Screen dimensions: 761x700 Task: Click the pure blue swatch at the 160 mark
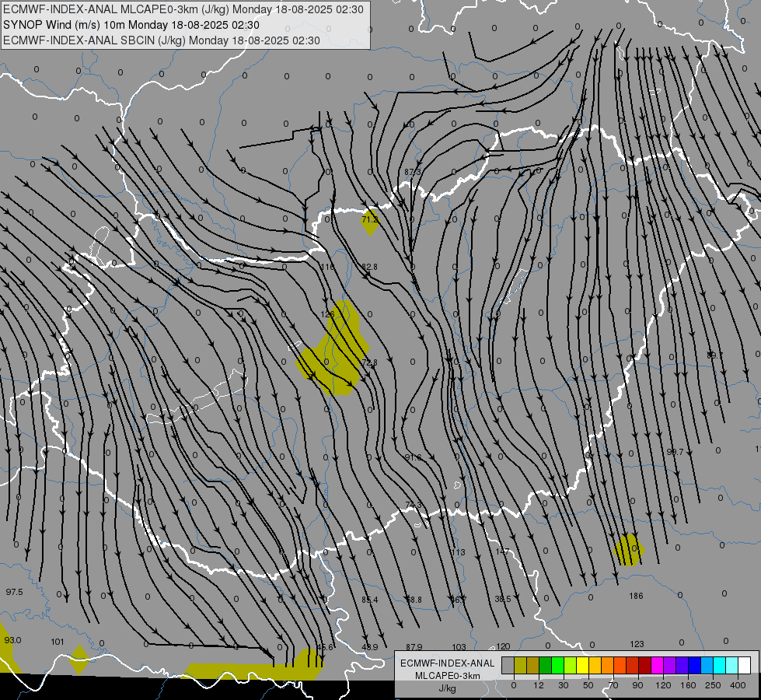694,666
